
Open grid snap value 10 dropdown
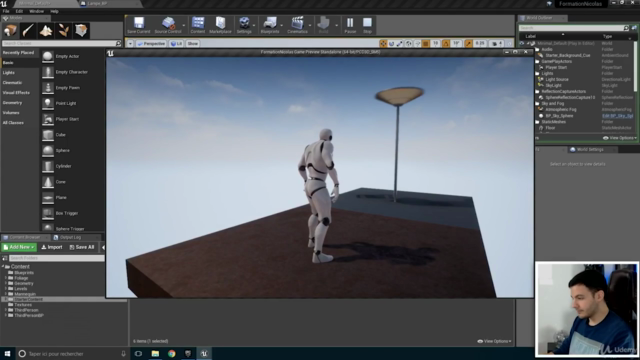(x=436, y=44)
